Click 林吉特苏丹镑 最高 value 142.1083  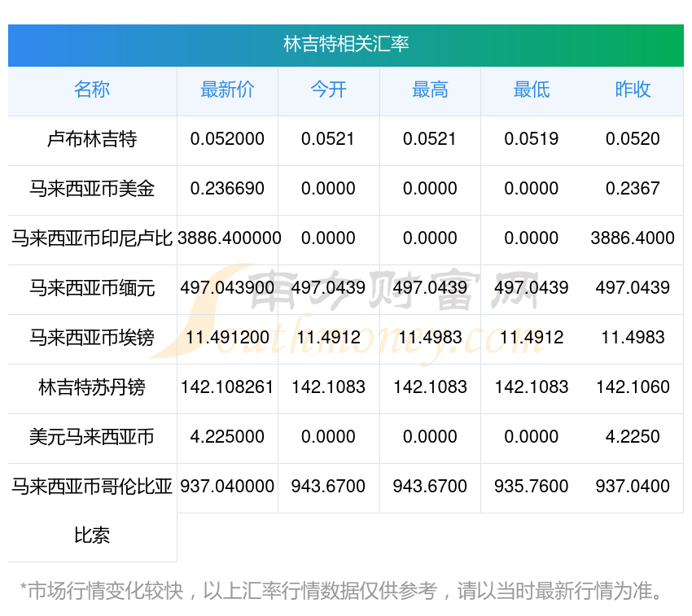click(x=430, y=387)
